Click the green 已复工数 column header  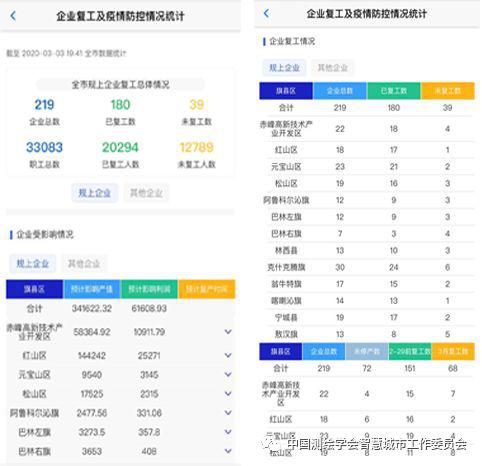[394, 91]
